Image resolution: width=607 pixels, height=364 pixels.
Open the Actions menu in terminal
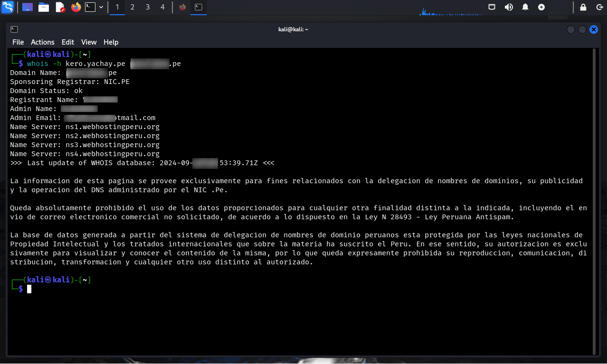(x=43, y=42)
